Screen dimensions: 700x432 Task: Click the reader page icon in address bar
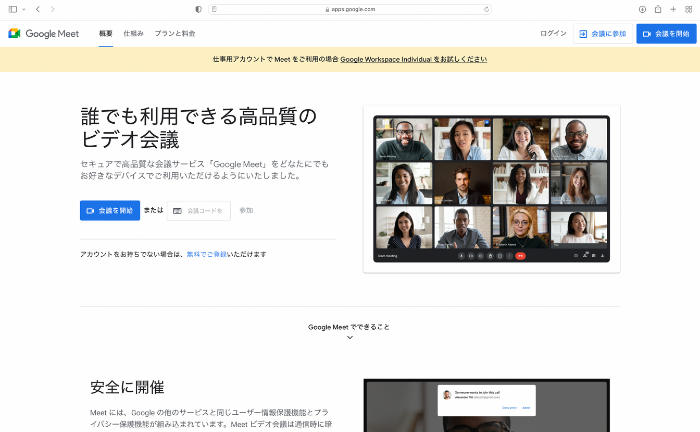click(x=214, y=9)
